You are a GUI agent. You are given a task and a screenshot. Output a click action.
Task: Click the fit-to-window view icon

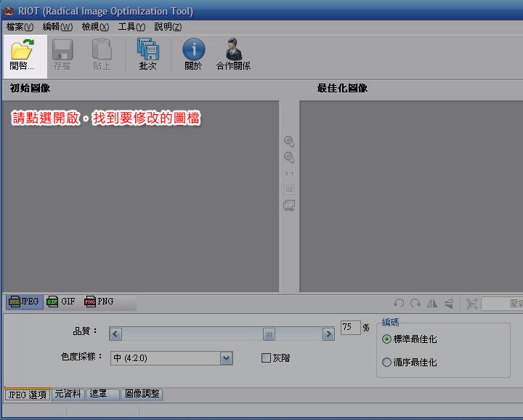pyautogui.click(x=289, y=190)
